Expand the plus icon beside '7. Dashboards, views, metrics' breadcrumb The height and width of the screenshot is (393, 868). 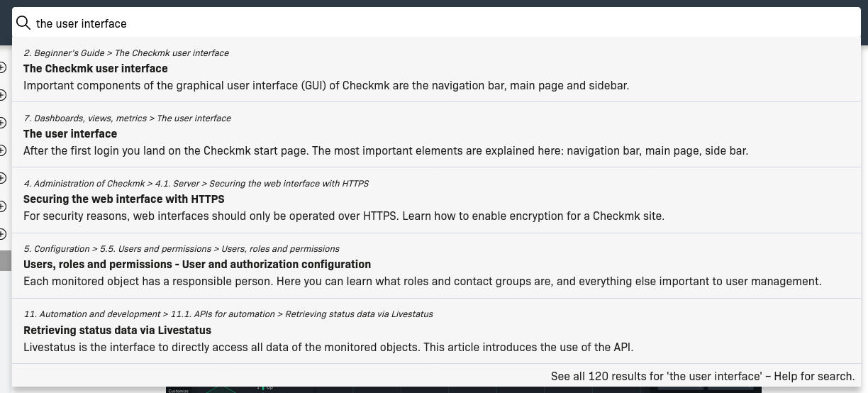click(x=2, y=122)
